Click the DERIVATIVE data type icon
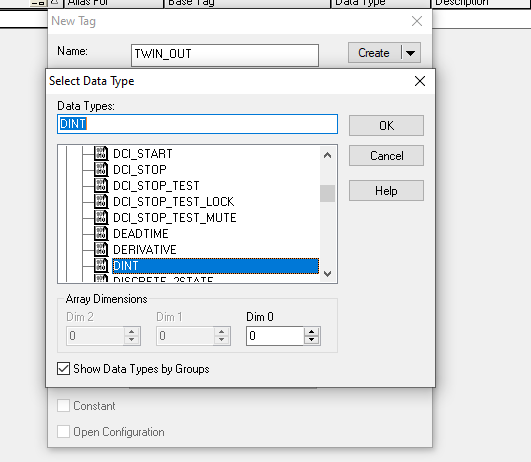 tap(101, 249)
